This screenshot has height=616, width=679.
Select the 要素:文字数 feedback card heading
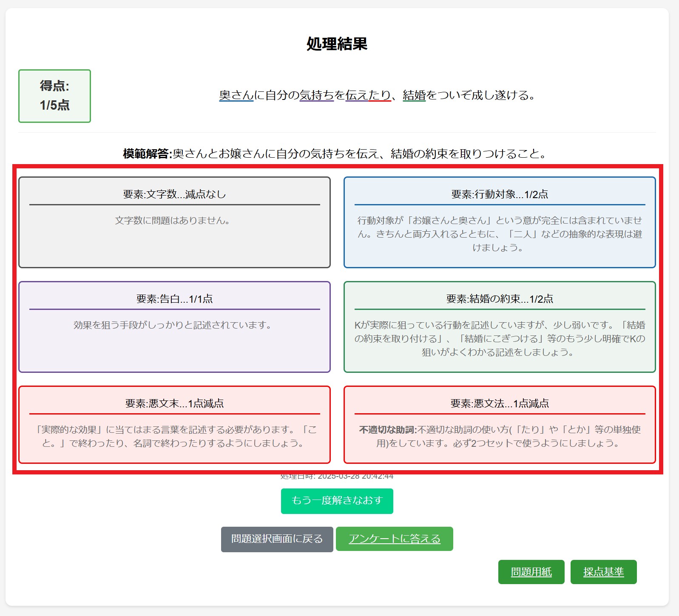coord(174,194)
